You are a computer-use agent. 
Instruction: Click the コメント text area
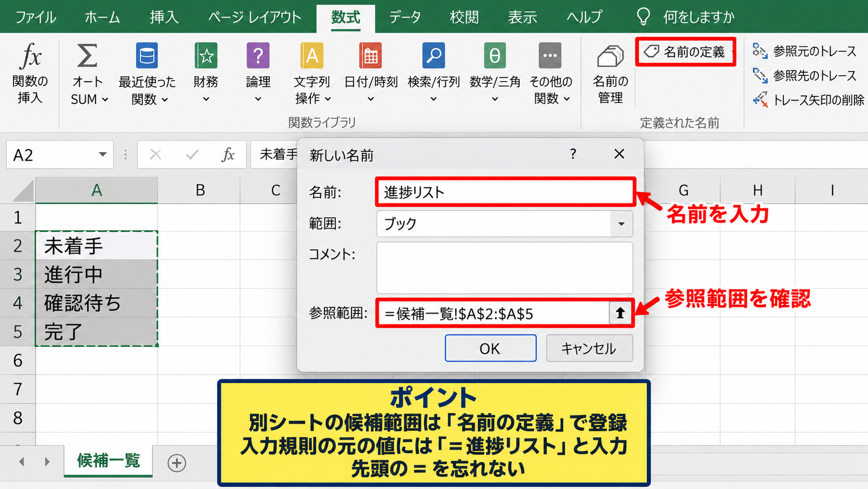[505, 268]
